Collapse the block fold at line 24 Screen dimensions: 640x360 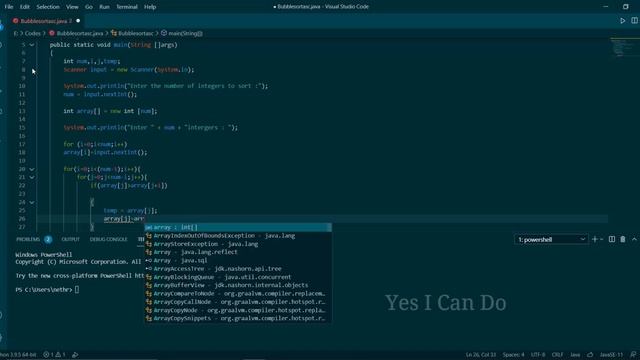tap(32, 202)
